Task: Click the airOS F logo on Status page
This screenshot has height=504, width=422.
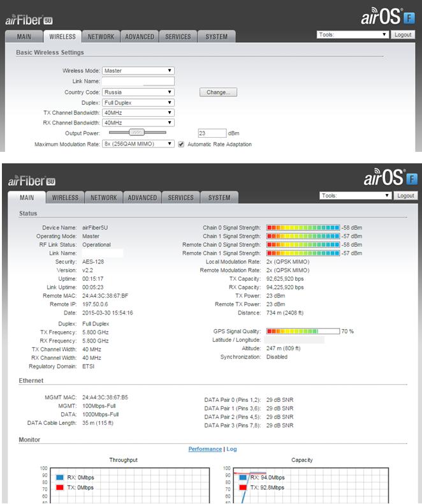Action: click(x=391, y=177)
